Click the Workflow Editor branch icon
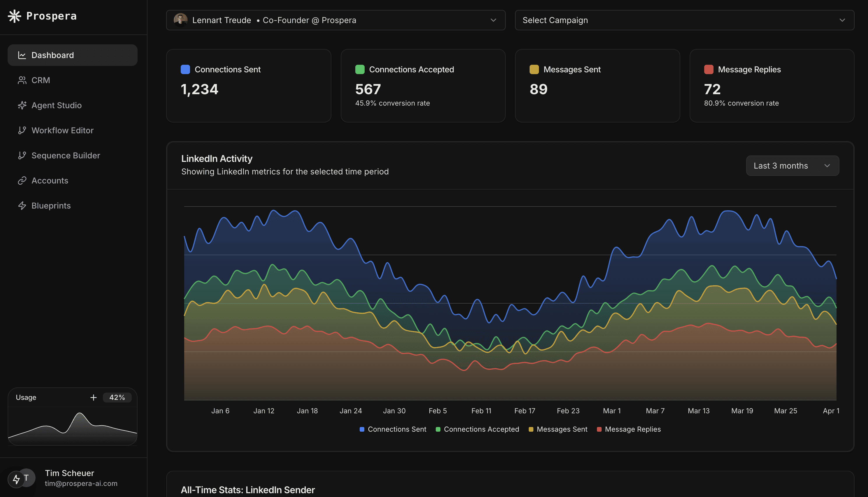Viewport: 868px width, 497px height. 22,130
